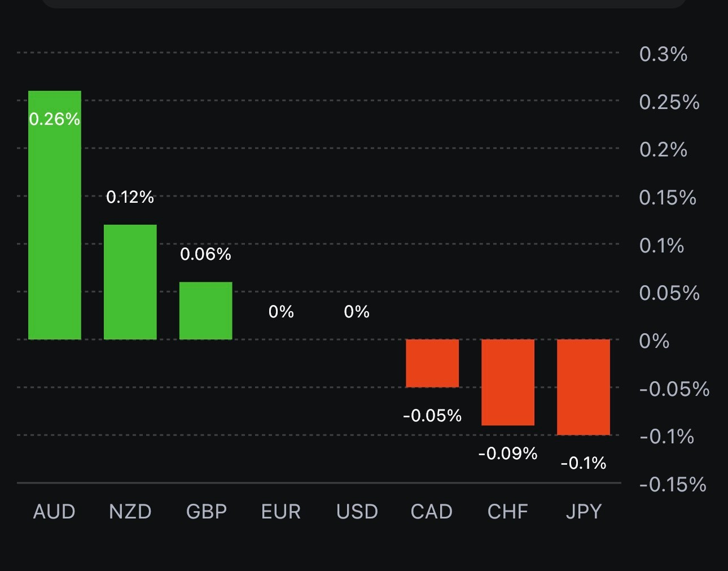This screenshot has height=571, width=728.
Task: Select the CHF currency label
Action: (x=507, y=512)
